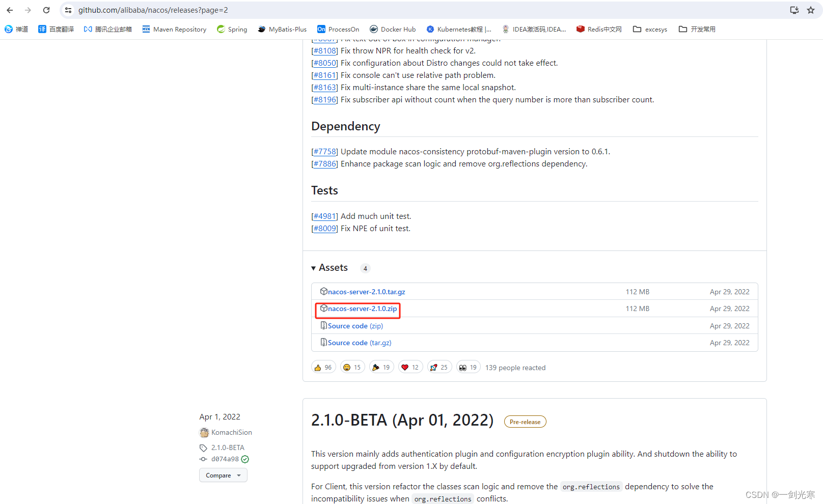The height and width of the screenshot is (504, 823).
Task: Open the IDEA激活码 bookmark
Action: tap(534, 30)
